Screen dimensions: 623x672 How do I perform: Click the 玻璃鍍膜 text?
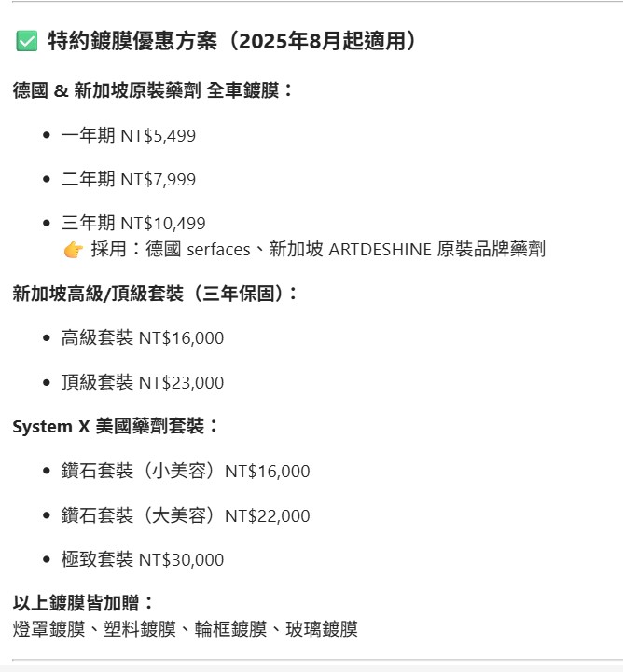[322, 629]
